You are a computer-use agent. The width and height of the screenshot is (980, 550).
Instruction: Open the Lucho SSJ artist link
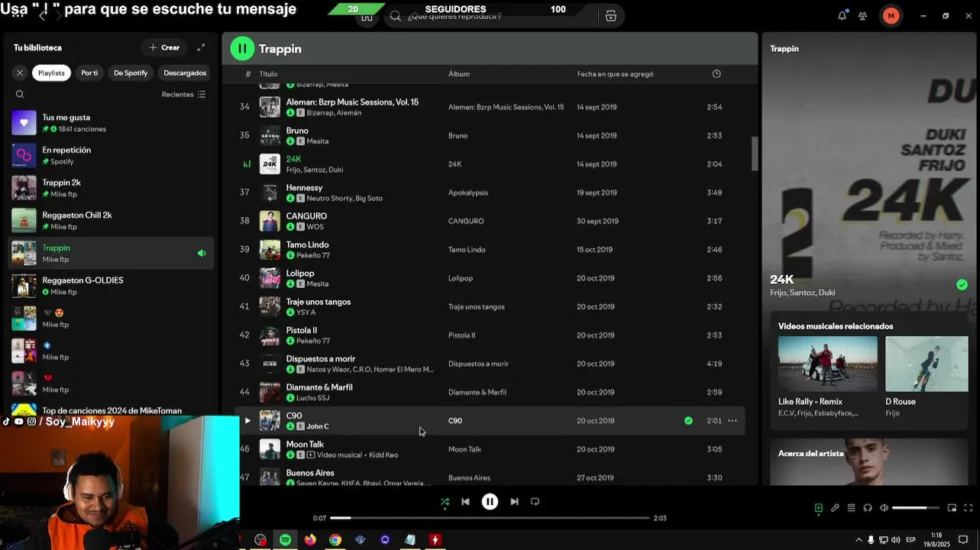tap(313, 398)
